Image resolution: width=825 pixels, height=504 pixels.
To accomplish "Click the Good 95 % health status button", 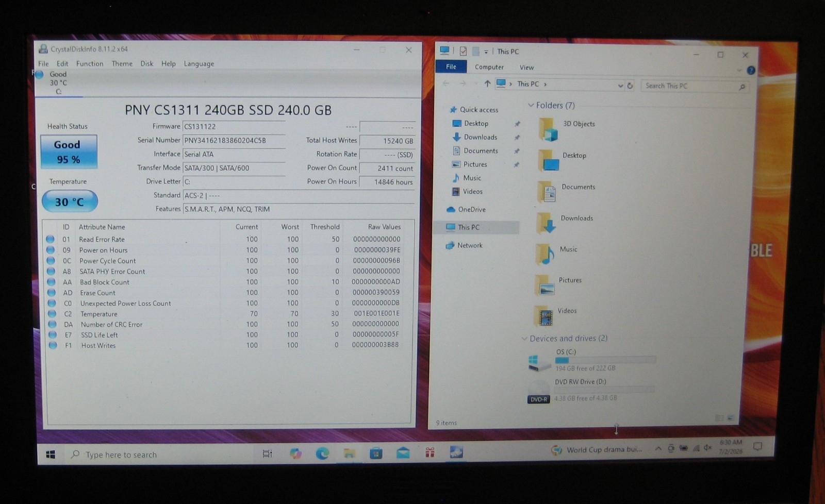I will point(69,152).
